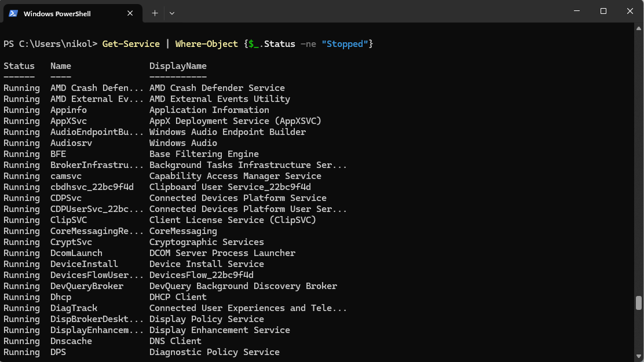Click the Status column header

[x=19, y=66]
